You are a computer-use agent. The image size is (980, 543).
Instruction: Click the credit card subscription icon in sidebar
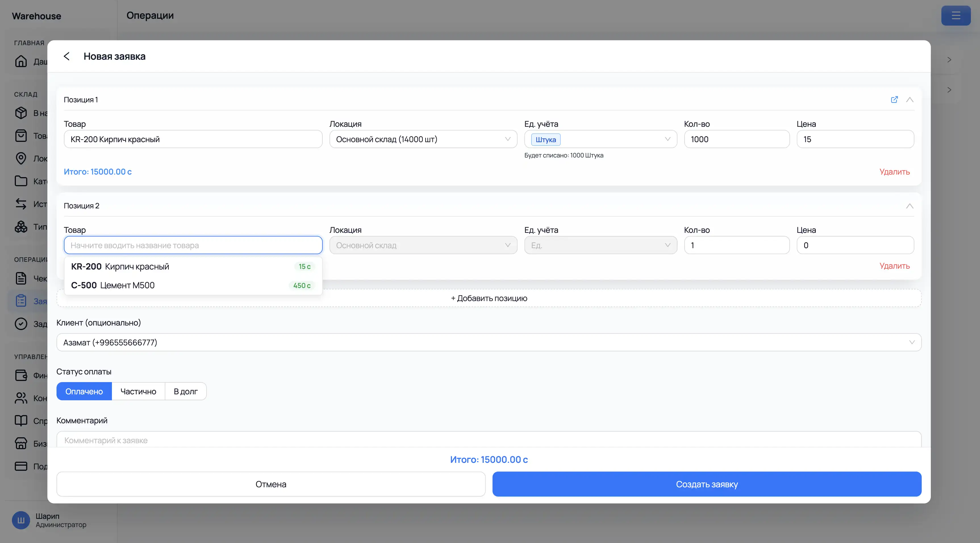coord(21,466)
